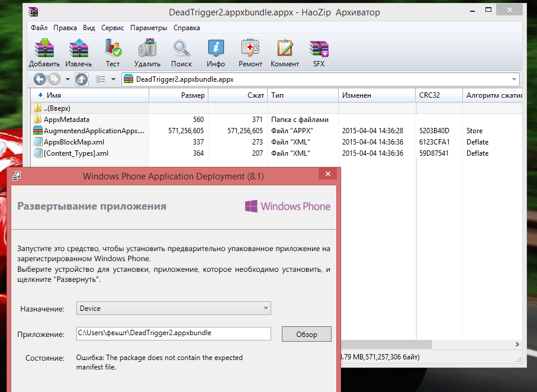This screenshot has height=392, width=537.
Task: Click the Файл "APPX" type cell
Action: click(292, 130)
